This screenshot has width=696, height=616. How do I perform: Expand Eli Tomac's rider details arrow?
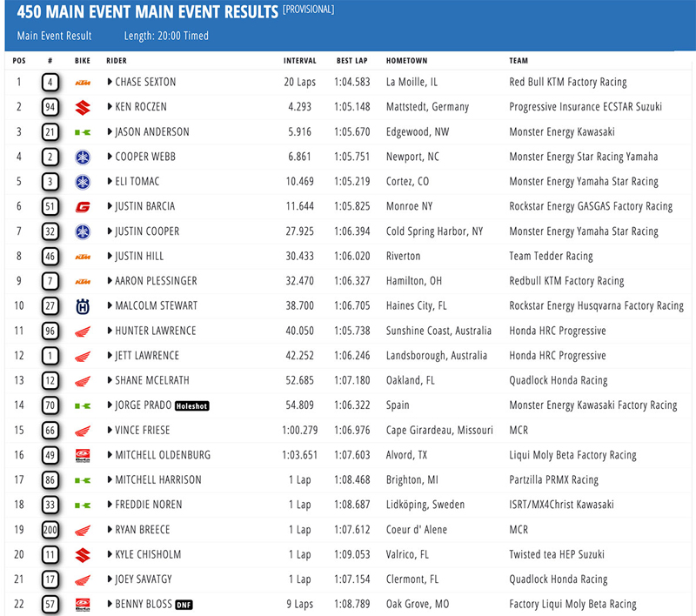coord(110,182)
